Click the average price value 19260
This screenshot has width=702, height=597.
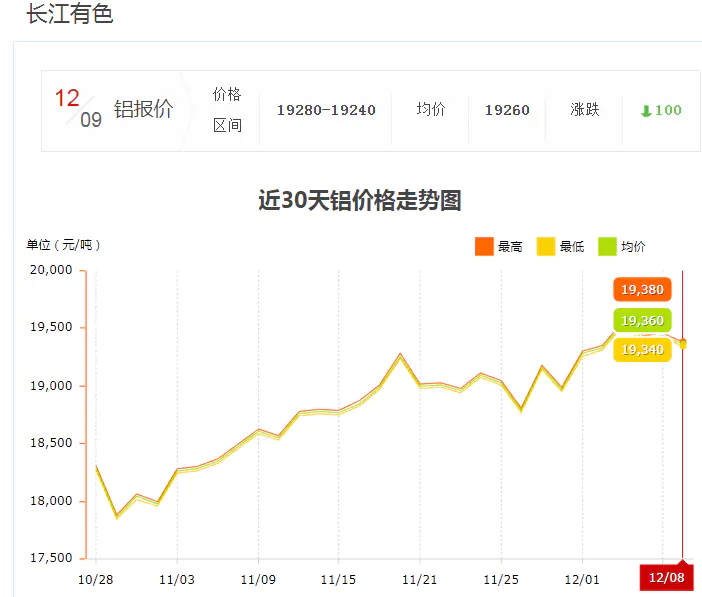coord(507,110)
